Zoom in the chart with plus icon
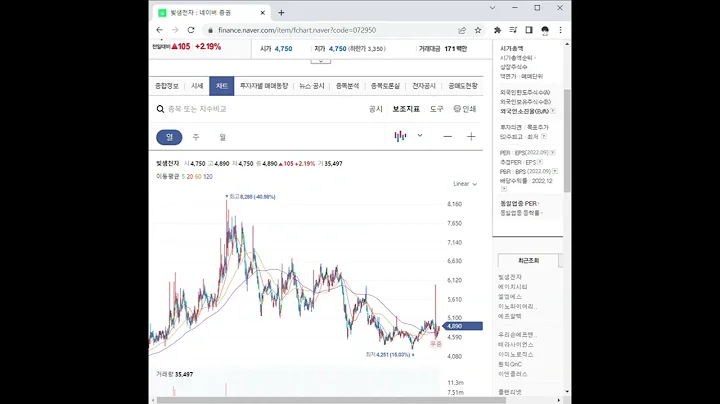The image size is (720, 404). coord(471,136)
